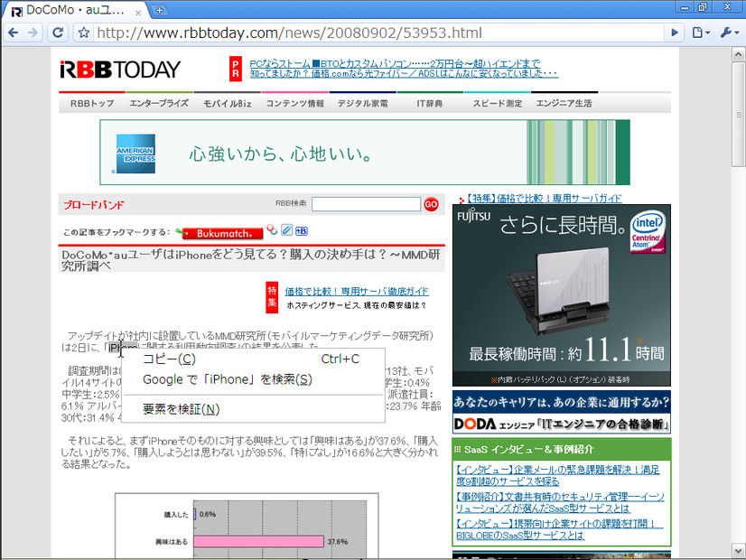Click the red GO search button

click(431, 204)
